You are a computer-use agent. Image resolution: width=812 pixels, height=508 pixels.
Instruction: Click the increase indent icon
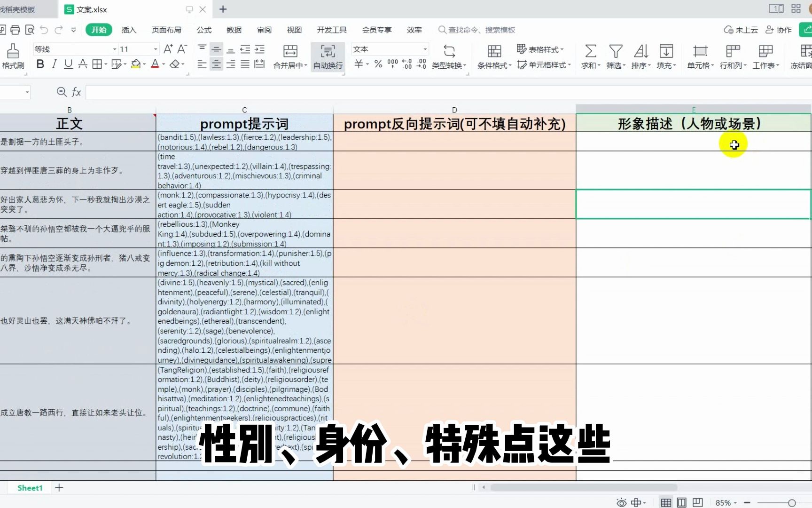pyautogui.click(x=260, y=49)
